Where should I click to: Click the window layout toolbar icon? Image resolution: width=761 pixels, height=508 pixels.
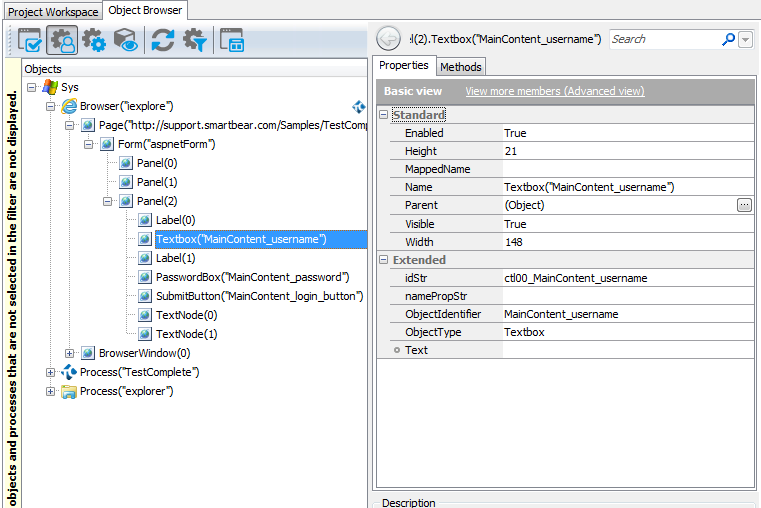[232, 40]
